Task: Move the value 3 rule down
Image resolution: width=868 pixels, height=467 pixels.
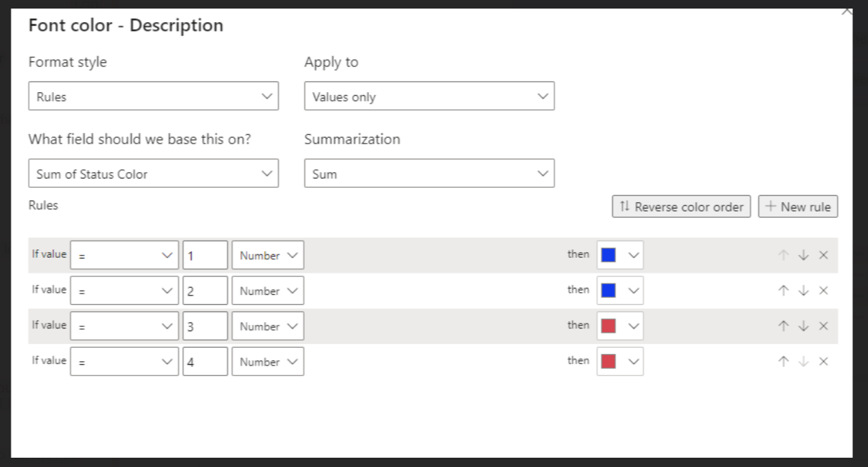Action: (x=804, y=326)
